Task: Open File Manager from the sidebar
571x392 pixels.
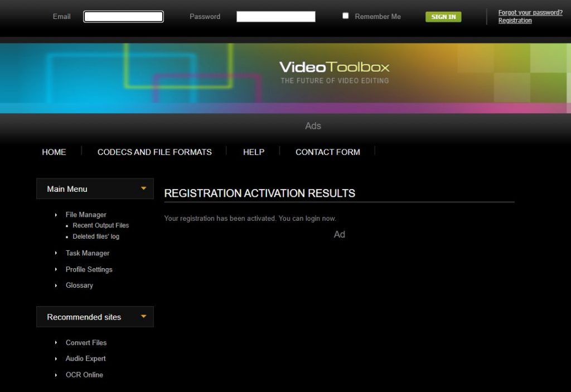Action: 86,215
